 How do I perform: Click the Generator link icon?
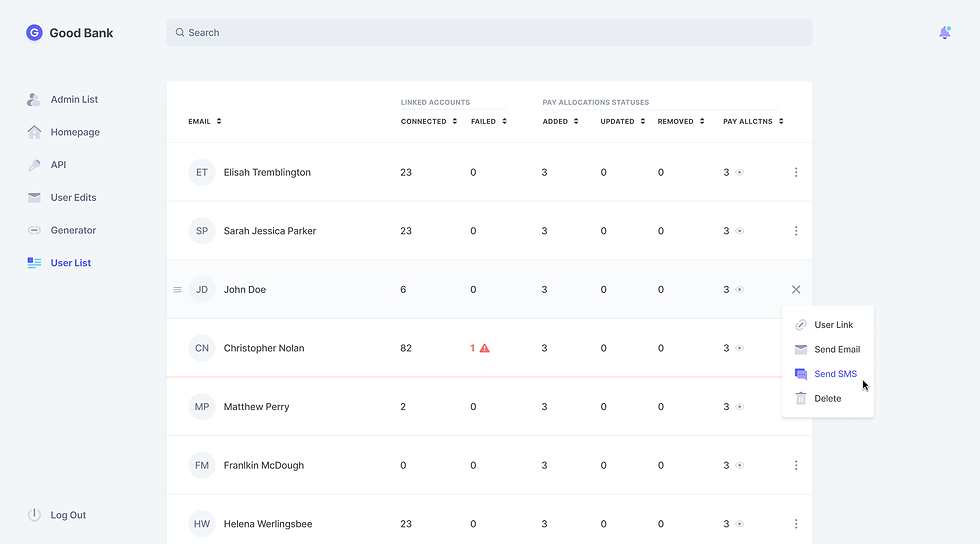(34, 230)
